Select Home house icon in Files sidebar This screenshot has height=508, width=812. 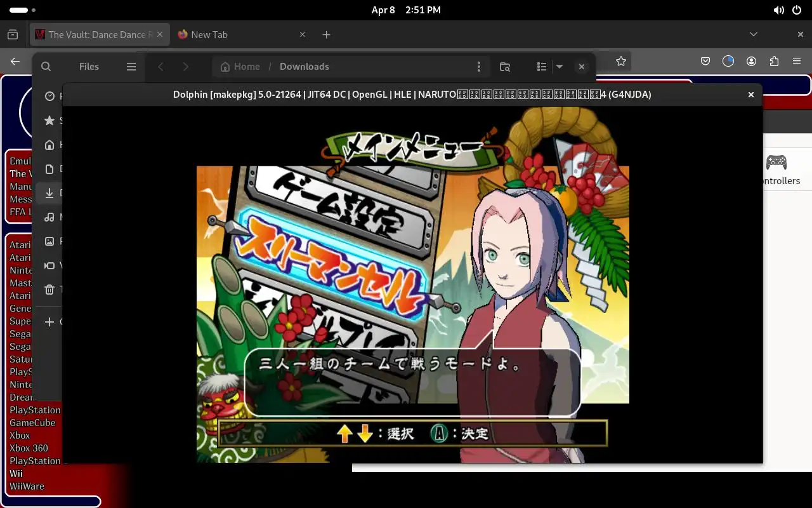(49, 145)
